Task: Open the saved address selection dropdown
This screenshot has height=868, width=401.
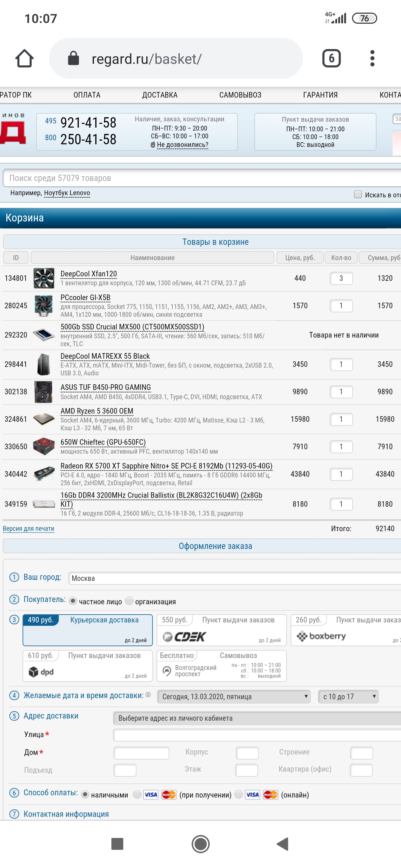Action: pyautogui.click(x=257, y=718)
